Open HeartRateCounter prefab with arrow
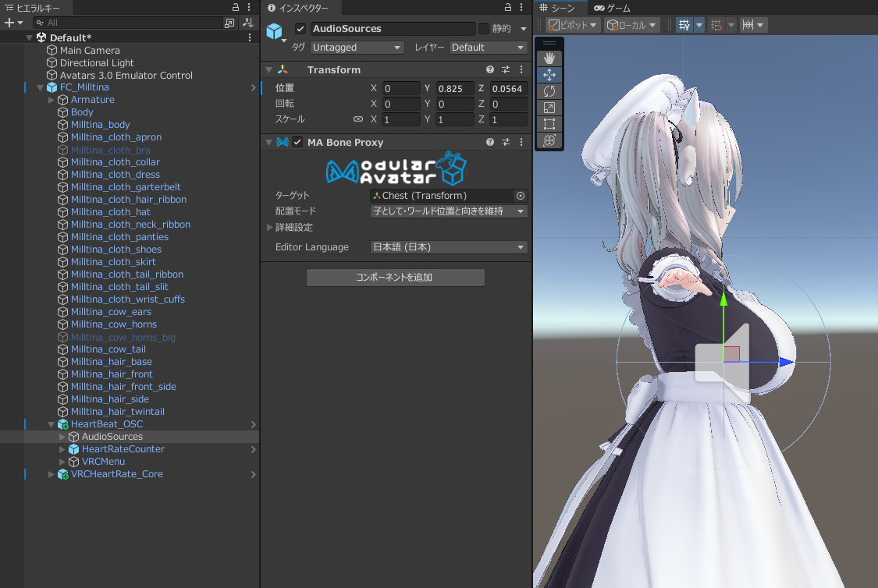Image resolution: width=878 pixels, height=588 pixels. point(253,449)
